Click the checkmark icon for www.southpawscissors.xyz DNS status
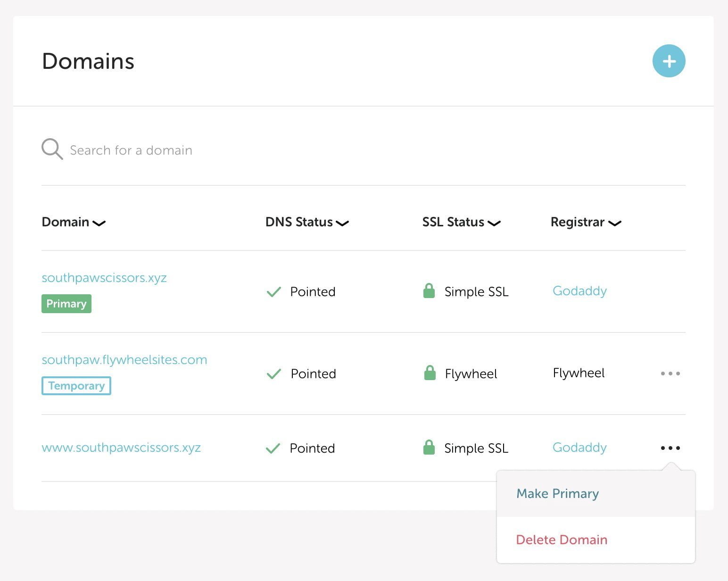 pyautogui.click(x=273, y=448)
